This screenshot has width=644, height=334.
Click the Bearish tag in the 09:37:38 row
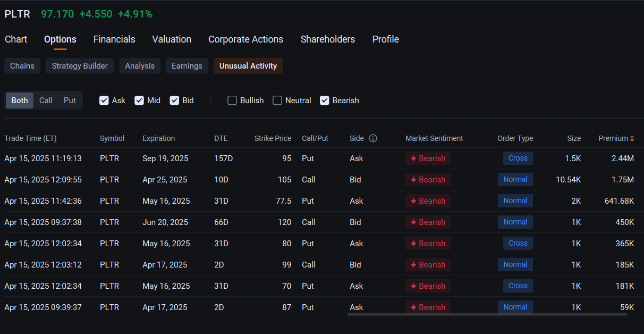click(428, 222)
